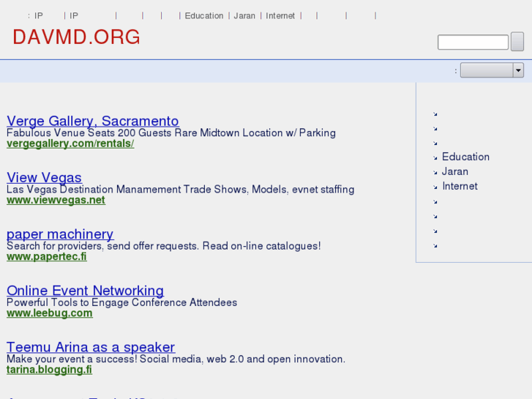Open Online Event Networking ad link
Screen dimensions: 532x399
tap(85, 291)
